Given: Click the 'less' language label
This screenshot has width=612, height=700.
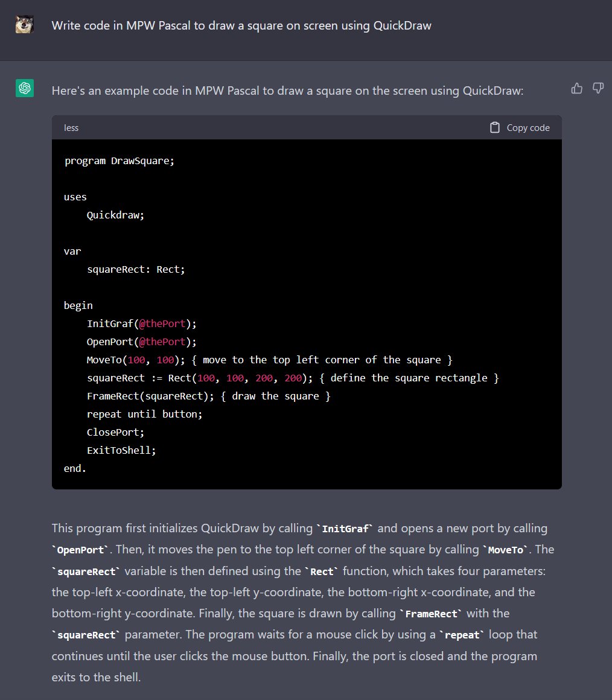Looking at the screenshot, I should point(71,128).
